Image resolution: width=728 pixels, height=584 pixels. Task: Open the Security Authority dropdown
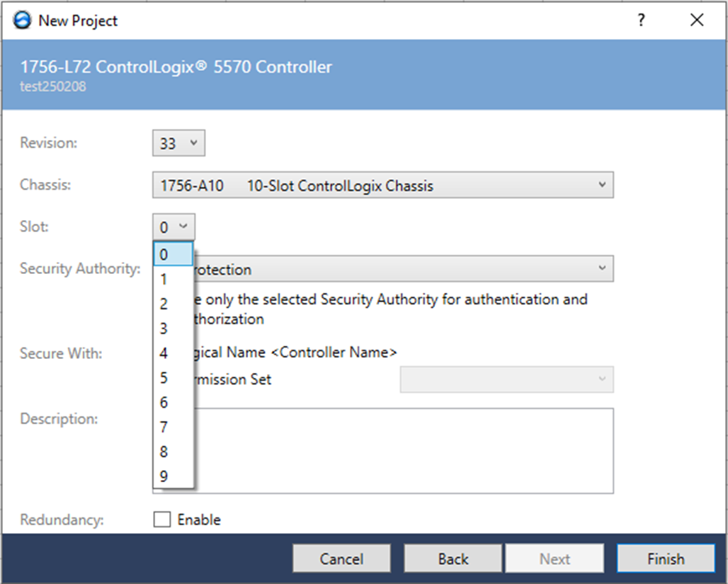click(403, 268)
